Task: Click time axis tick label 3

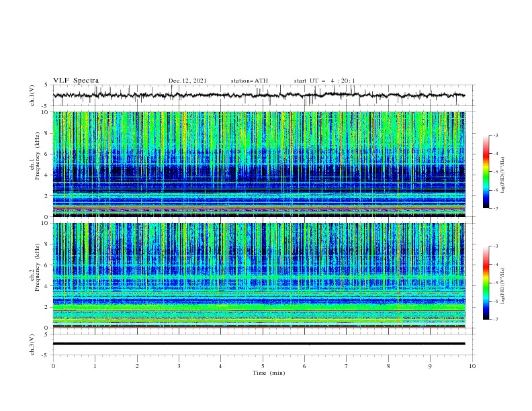Action: coord(179,366)
